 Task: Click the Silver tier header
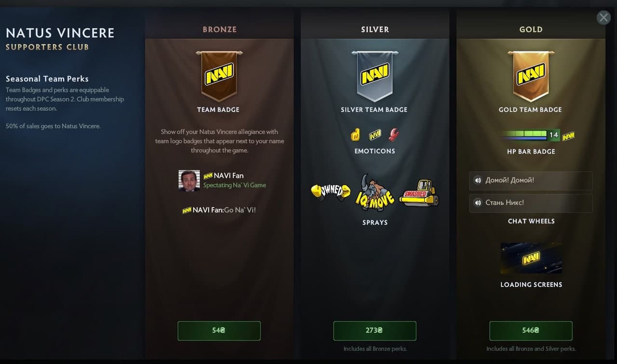[375, 29]
